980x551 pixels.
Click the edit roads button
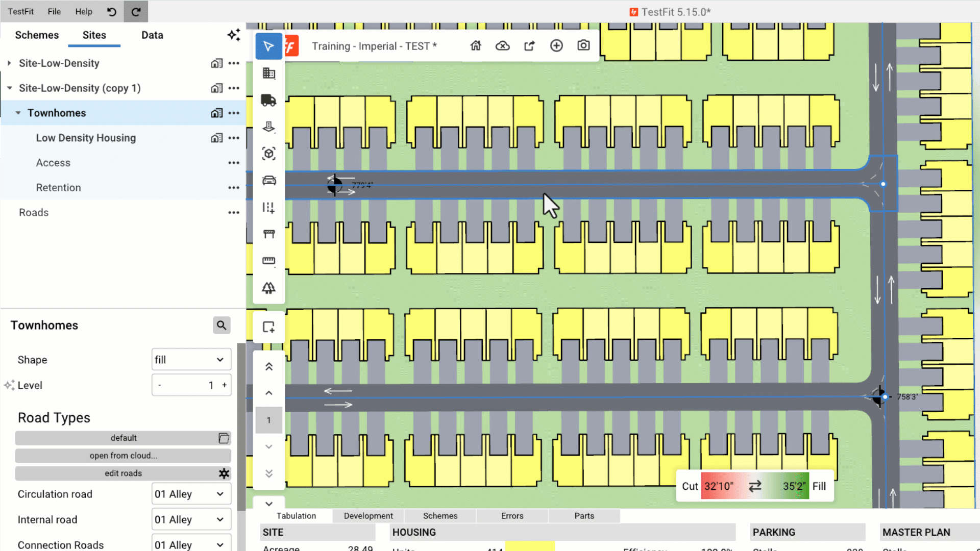[x=123, y=473]
